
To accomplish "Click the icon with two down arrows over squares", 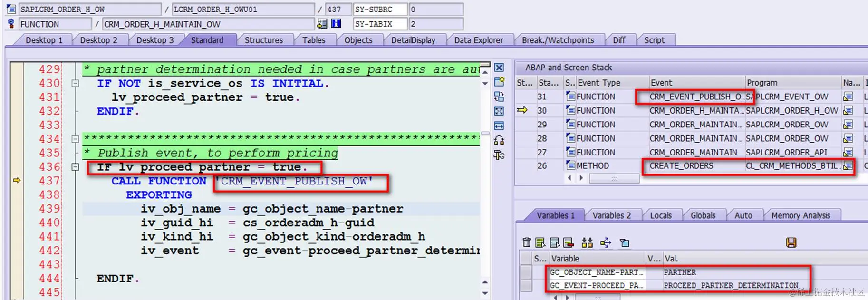I will [587, 242].
